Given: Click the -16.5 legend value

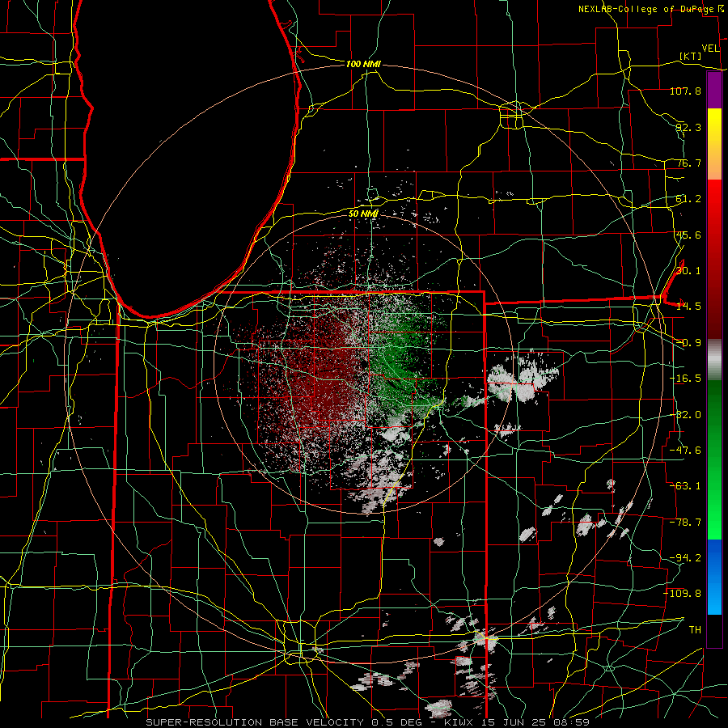Looking at the screenshot, I should (685, 379).
